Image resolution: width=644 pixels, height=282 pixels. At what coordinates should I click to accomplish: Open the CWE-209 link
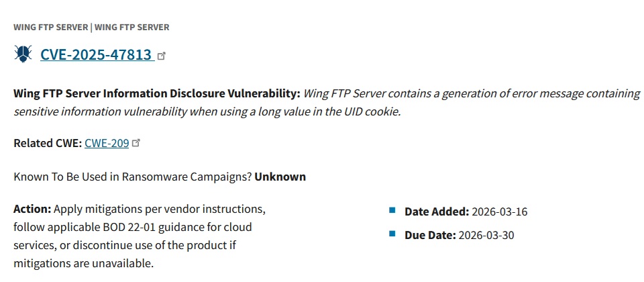pos(107,143)
